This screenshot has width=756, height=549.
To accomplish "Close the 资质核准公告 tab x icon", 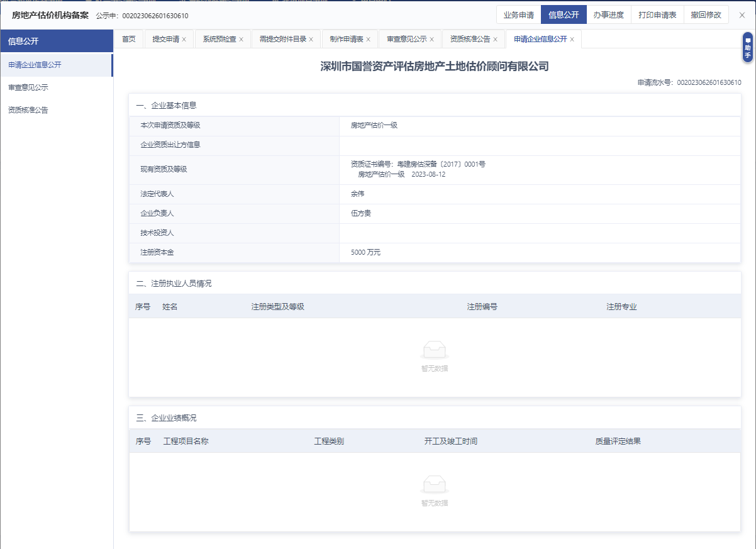I will tap(495, 40).
